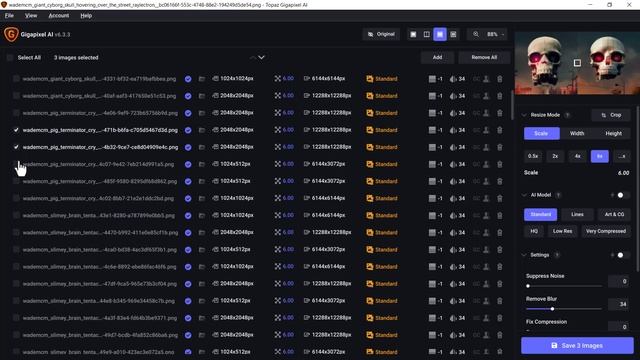Open folder icon for 4331-bf32 row
Viewport: 640px width, 360px height.
[x=202, y=79]
